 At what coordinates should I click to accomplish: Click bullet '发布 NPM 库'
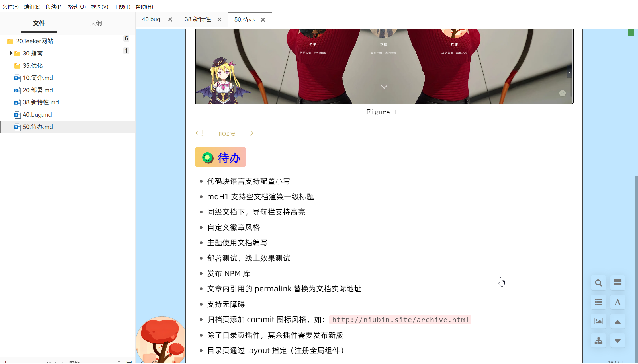coord(228,273)
